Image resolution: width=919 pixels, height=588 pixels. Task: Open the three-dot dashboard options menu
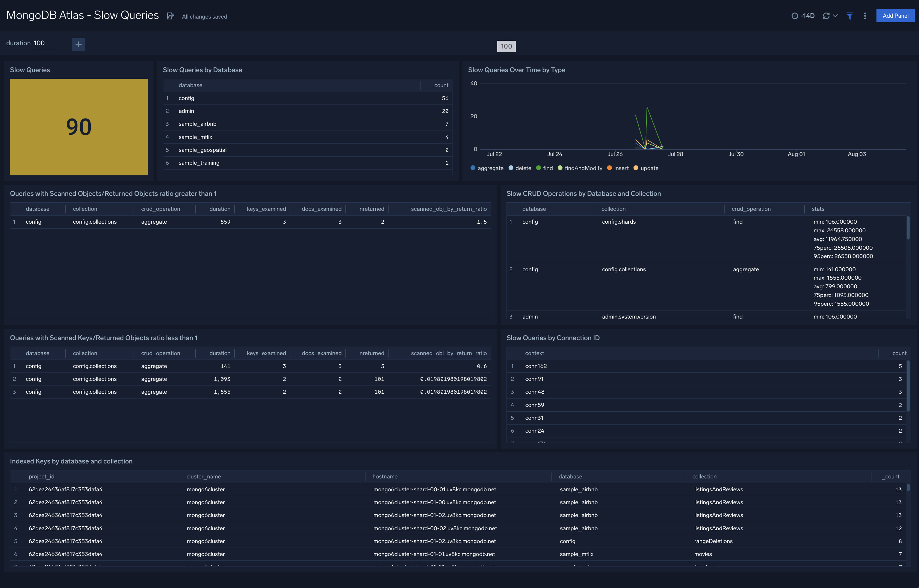point(865,16)
